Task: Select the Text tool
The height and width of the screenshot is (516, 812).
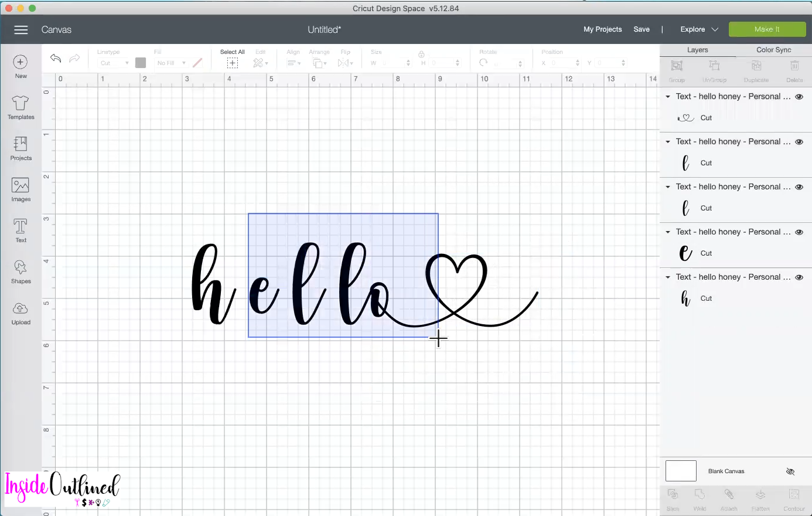Action: point(21,229)
